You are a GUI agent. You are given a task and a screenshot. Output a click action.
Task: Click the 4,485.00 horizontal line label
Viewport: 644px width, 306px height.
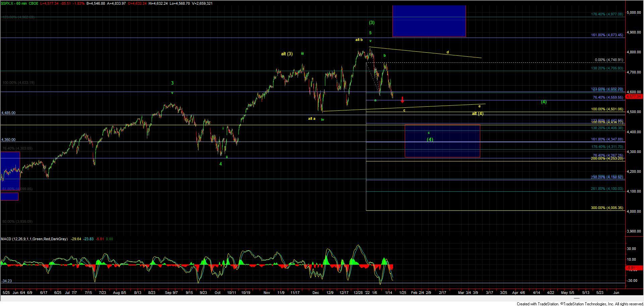8,113
